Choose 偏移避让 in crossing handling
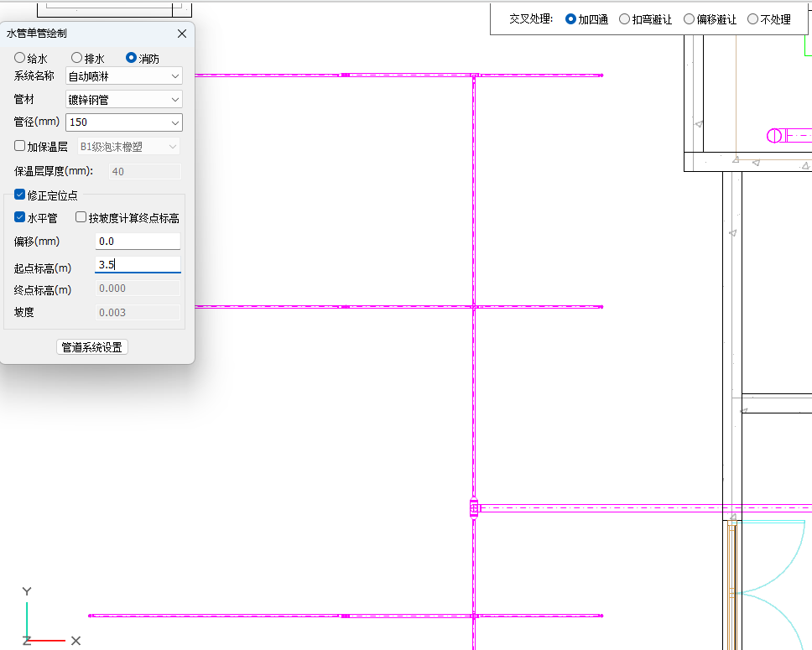Screen dimensions: 812x650 (x=690, y=18)
